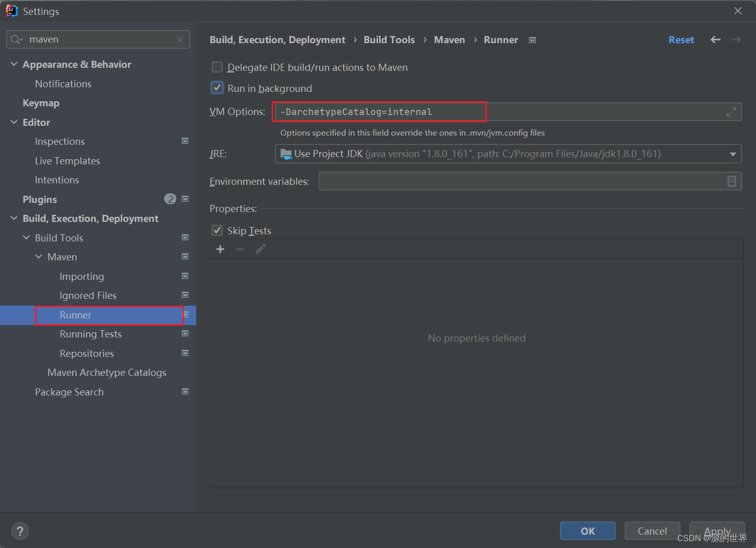Click the search magnifier icon in settings
This screenshot has height=548, width=756.
coord(16,40)
